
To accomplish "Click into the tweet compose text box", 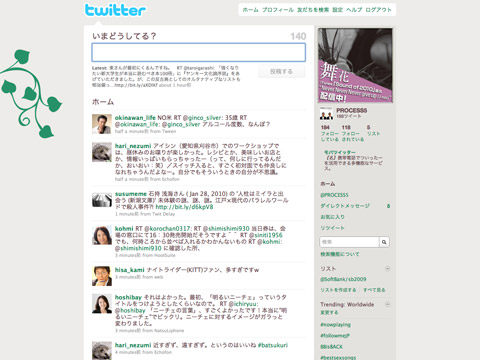I will tap(199, 52).
